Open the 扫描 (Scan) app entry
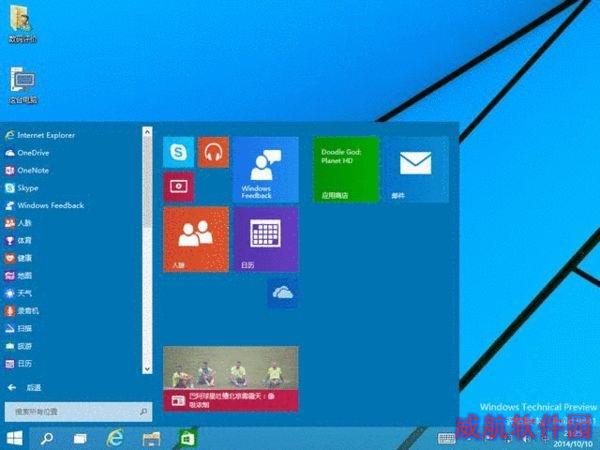 point(18,328)
